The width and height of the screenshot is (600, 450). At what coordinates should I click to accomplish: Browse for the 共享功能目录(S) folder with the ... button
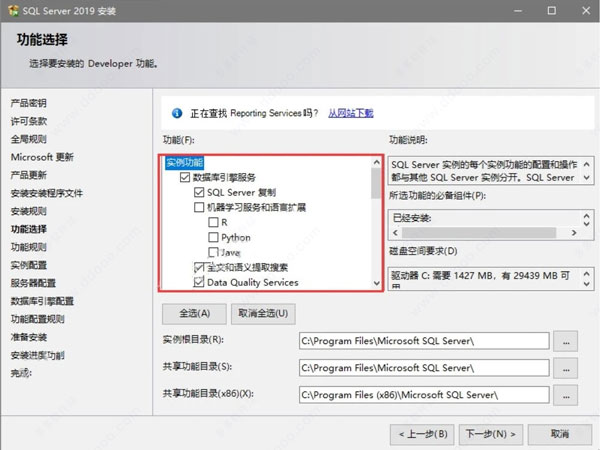566,368
